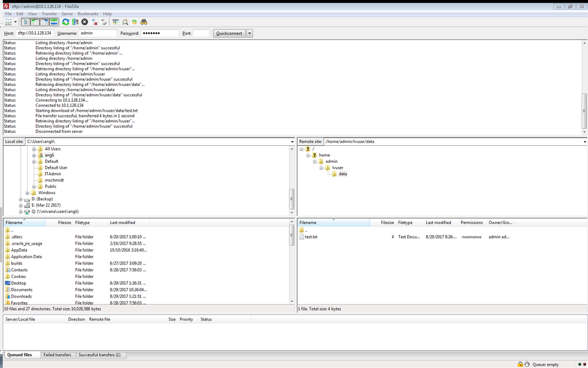Image resolution: width=588 pixels, height=368 pixels.
Task: Expand the E: (Mar 22 2017) drive
Action: [21, 206]
